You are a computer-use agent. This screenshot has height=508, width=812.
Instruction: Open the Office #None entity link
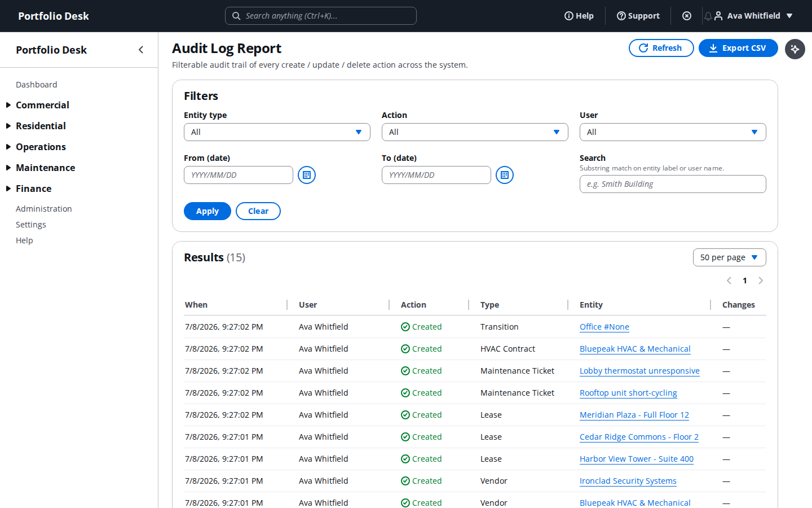(604, 327)
